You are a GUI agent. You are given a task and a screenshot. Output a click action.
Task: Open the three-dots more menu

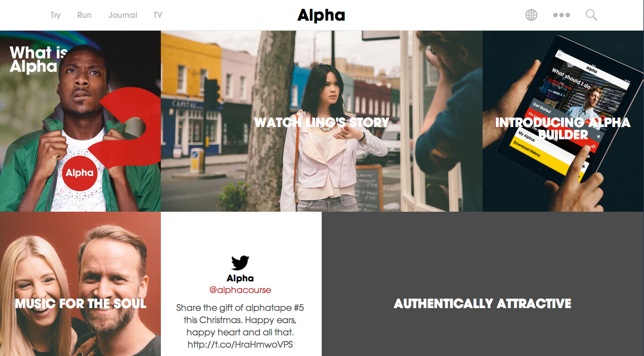pyautogui.click(x=562, y=15)
